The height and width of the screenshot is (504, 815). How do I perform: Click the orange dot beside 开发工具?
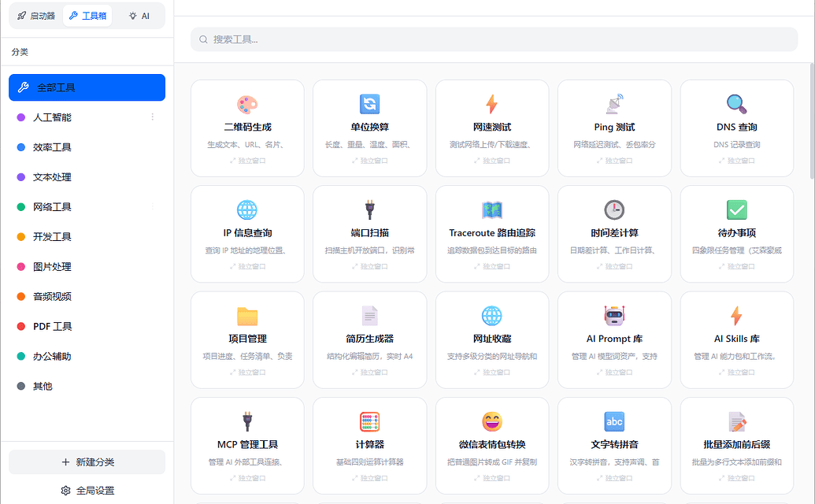[x=20, y=237]
